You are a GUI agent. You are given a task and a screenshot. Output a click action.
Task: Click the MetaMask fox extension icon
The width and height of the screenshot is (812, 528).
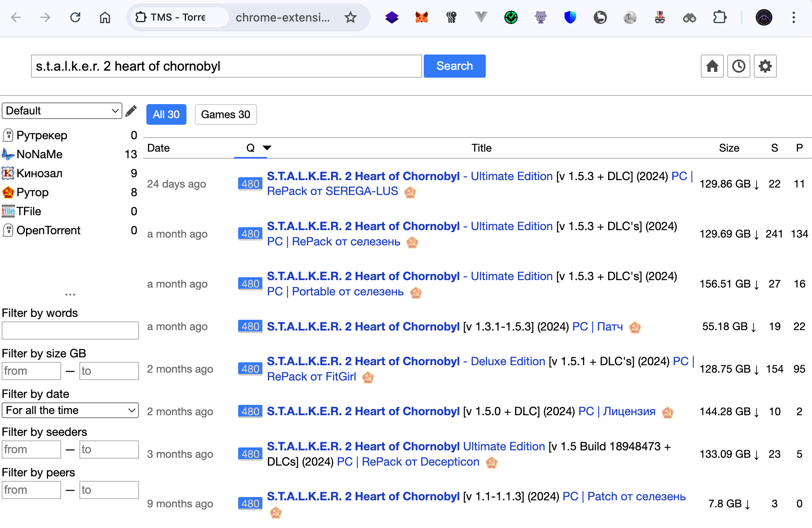[x=421, y=17]
